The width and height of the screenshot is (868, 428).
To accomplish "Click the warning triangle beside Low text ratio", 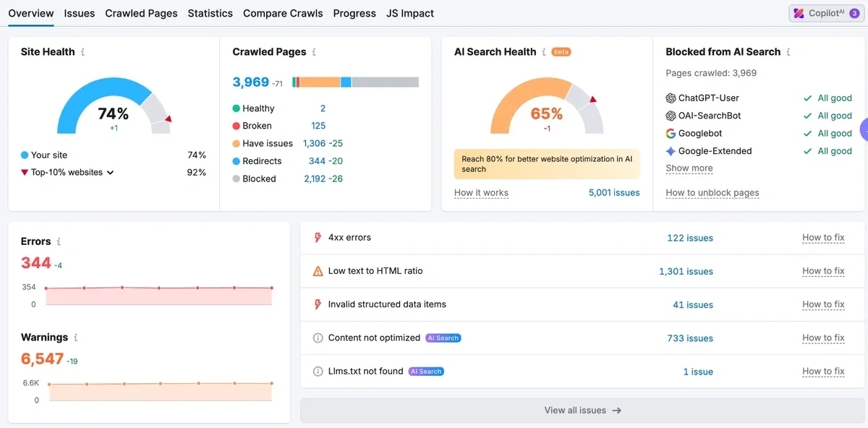I will tap(318, 270).
